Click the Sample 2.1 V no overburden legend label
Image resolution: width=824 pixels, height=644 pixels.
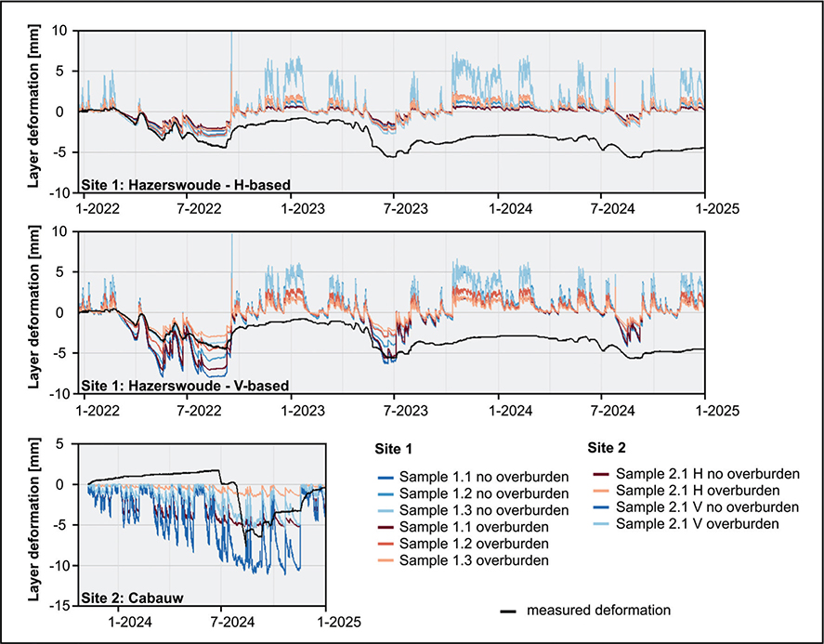tap(707, 507)
